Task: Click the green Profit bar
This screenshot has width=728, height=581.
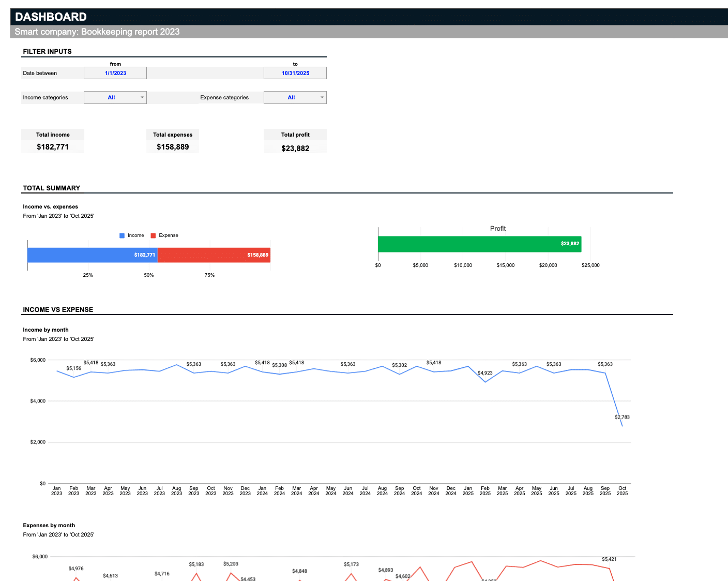Action: (x=479, y=244)
